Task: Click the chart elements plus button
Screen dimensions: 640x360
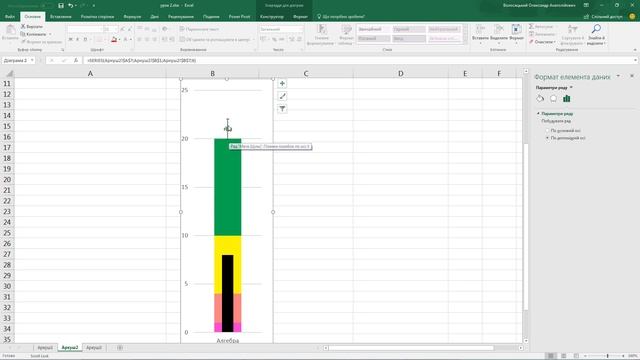Action: tap(282, 84)
